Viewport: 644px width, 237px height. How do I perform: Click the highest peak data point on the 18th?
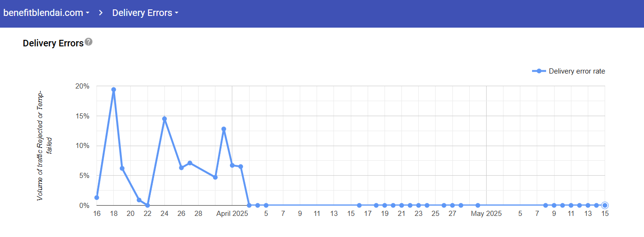114,89
